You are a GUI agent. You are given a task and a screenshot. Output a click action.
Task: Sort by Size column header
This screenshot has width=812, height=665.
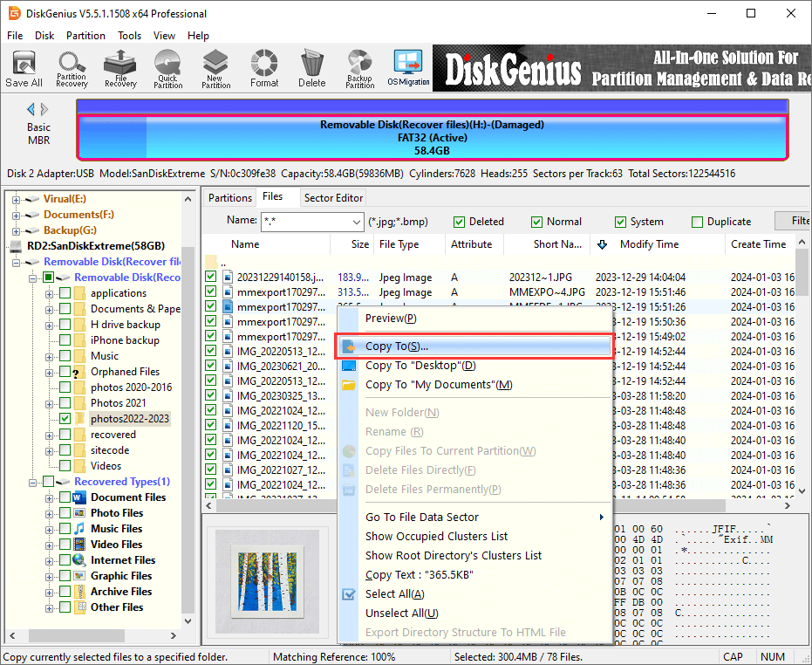click(351, 244)
